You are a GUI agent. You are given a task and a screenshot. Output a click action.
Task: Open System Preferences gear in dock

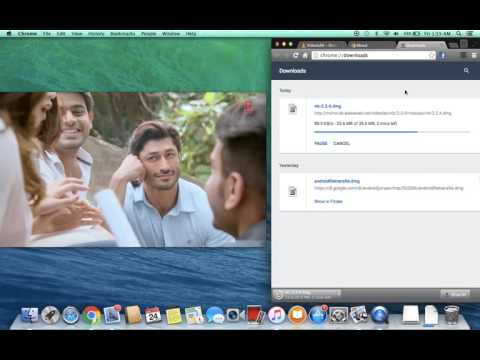click(338, 315)
